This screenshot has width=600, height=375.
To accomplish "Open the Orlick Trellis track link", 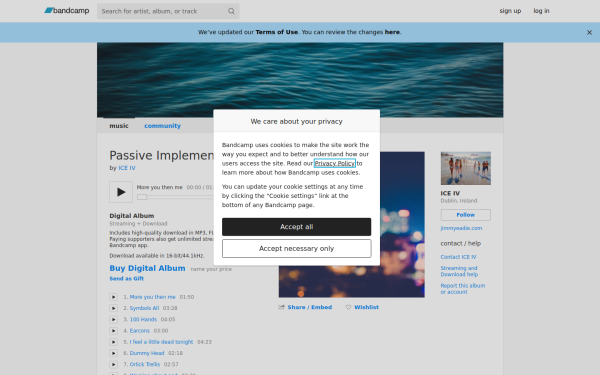I will pos(145,365).
